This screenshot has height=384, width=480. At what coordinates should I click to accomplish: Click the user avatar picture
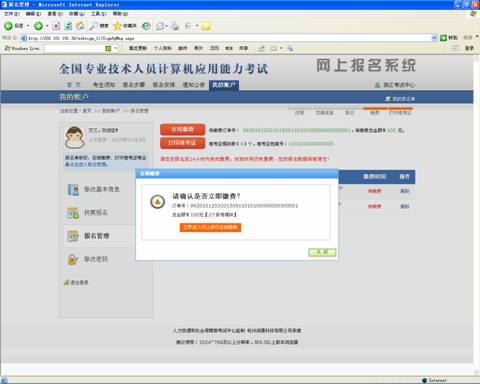(75, 137)
